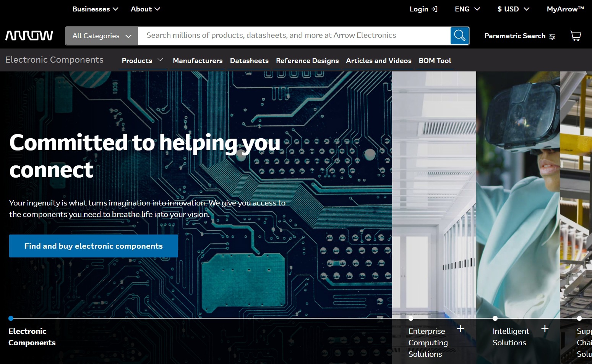The height and width of the screenshot is (364, 592).
Task: Expand the Products menu chevron
Action: (x=161, y=60)
